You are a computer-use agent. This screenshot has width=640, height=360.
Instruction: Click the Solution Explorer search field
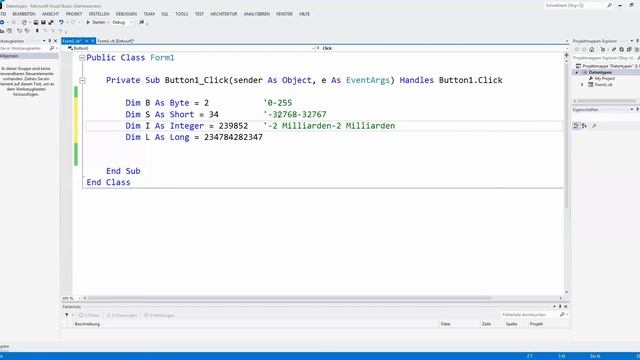(606, 58)
